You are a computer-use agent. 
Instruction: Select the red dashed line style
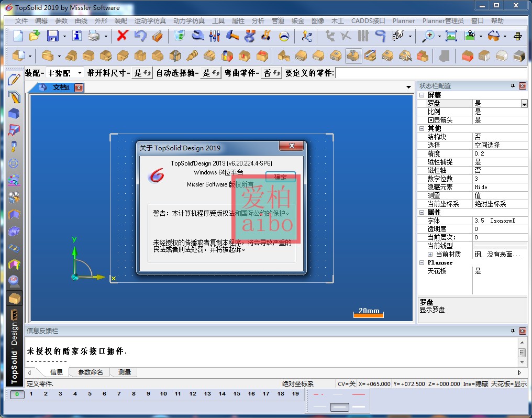pyautogui.click(x=318, y=394)
